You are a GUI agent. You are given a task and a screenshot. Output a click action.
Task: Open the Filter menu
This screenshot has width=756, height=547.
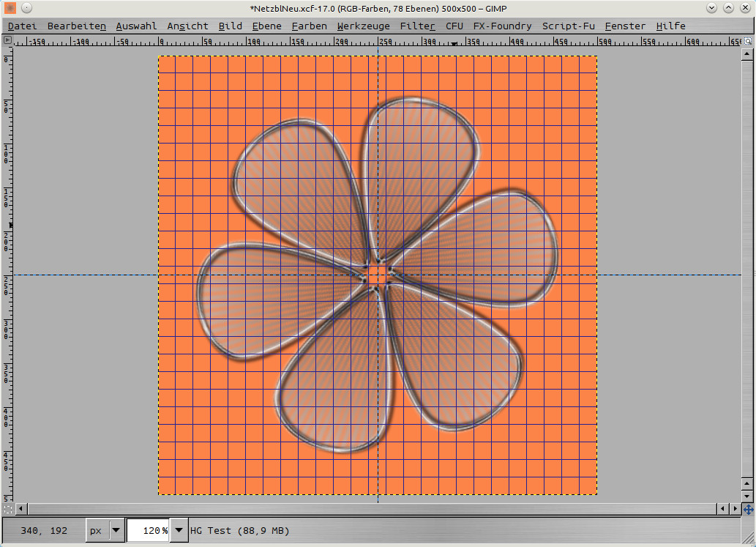click(417, 26)
